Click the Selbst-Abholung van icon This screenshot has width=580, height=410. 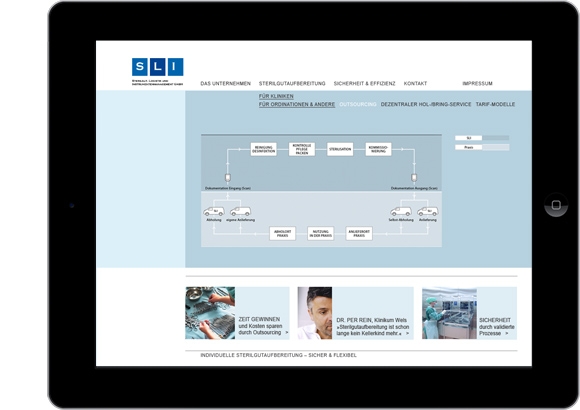pos(401,211)
